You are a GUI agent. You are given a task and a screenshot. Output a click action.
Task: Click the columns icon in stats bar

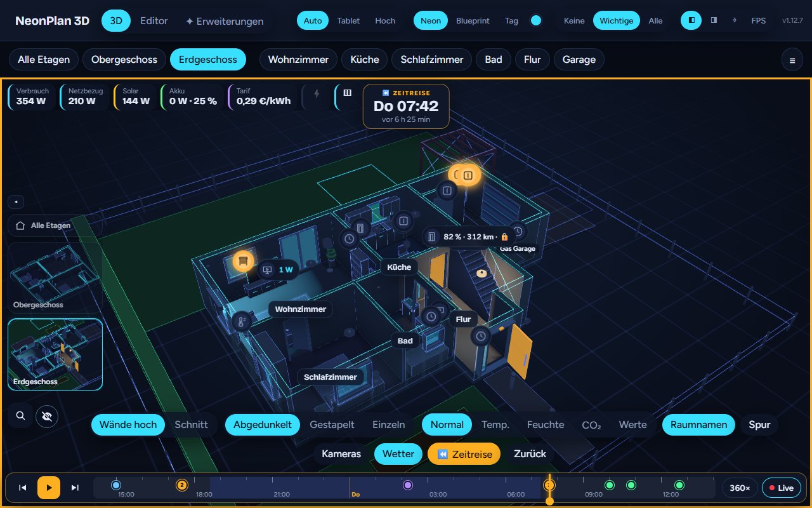(x=347, y=93)
